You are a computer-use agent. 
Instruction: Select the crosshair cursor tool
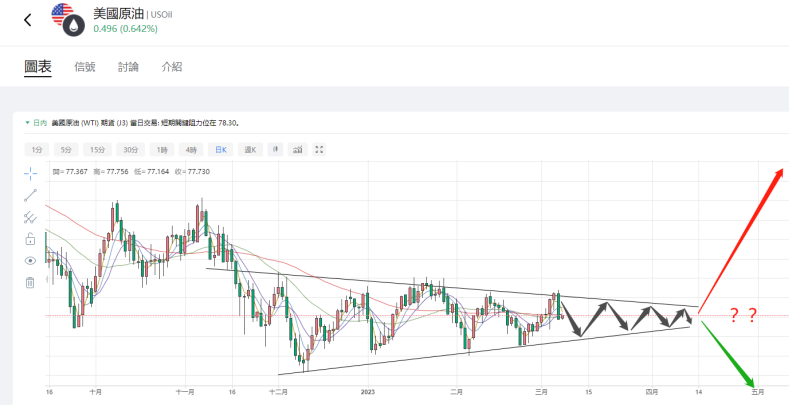tap(30, 173)
